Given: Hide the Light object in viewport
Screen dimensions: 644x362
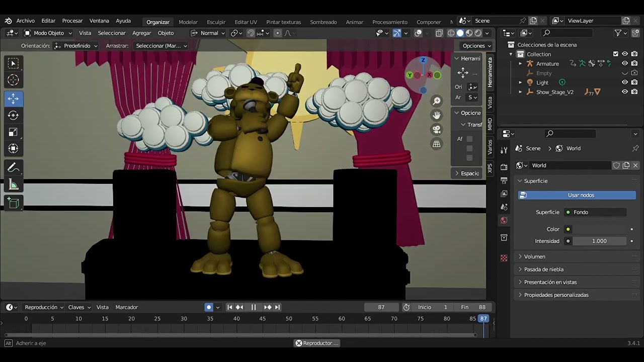Looking at the screenshot, I should (625, 82).
